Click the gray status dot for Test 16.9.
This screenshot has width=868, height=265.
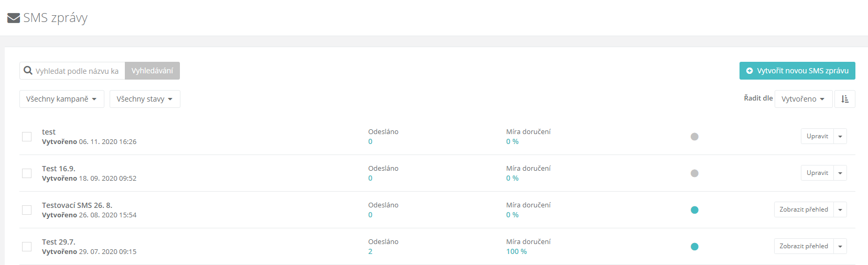click(694, 173)
